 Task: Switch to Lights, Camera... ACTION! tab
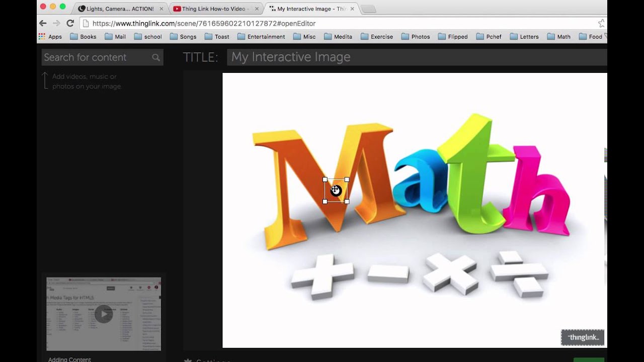tap(120, 9)
